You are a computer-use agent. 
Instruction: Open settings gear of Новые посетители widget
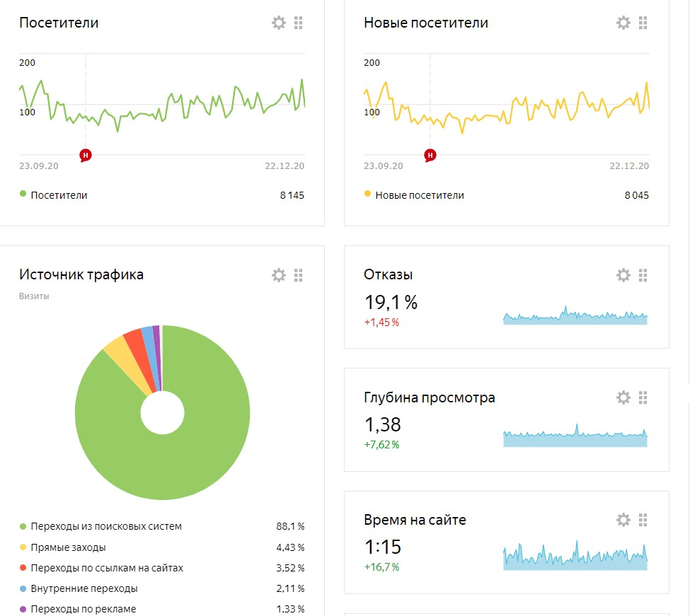tap(623, 23)
